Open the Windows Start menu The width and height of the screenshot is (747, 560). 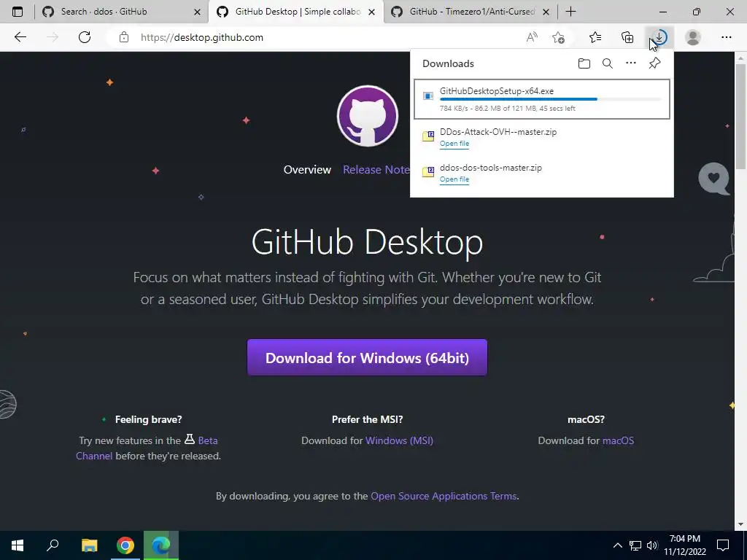[x=18, y=545]
